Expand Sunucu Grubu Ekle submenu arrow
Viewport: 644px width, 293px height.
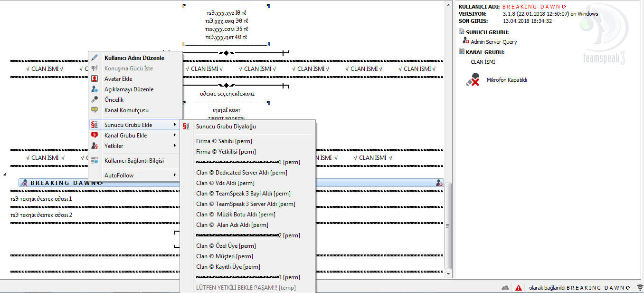pos(175,125)
